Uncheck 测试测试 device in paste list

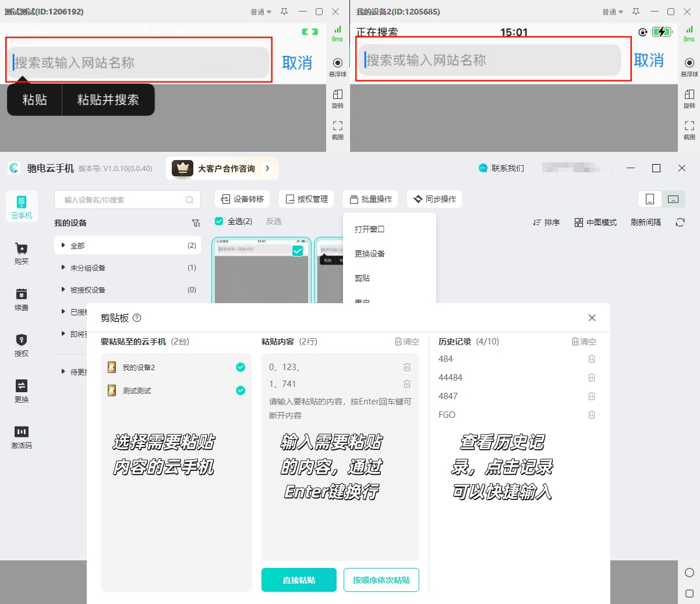pyautogui.click(x=241, y=390)
